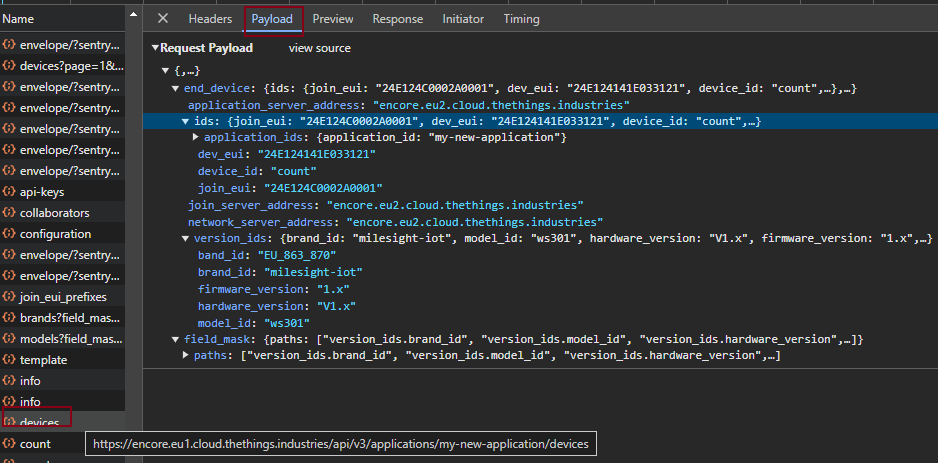Click the application_server_address value line
938x463 pixels.
tap(409, 105)
